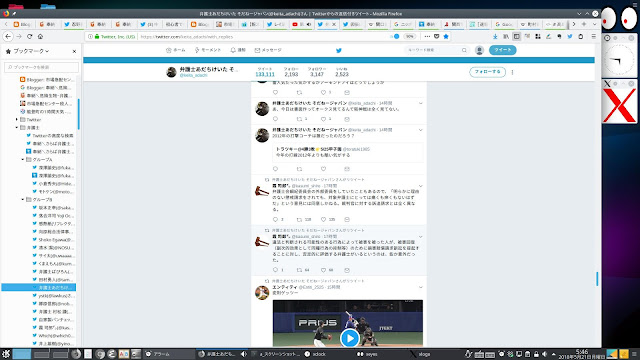Reload the page with the refresh icon

pyautogui.click(x=29, y=36)
